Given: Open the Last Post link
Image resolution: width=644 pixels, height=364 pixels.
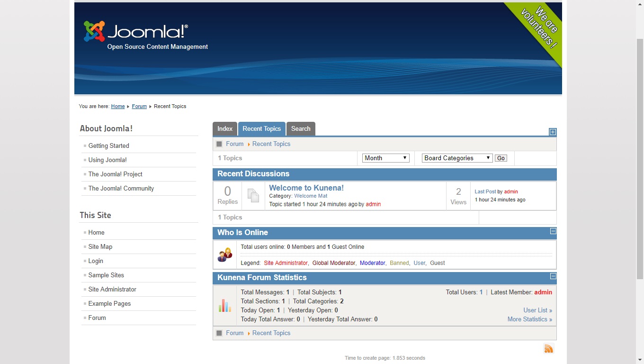Looking at the screenshot, I should 485,191.
